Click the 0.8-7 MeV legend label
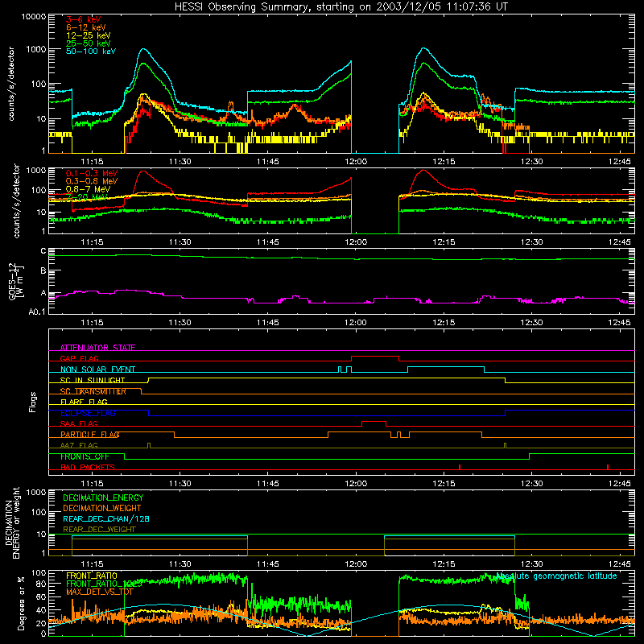Screen dimensions: 644x644 tap(88, 189)
